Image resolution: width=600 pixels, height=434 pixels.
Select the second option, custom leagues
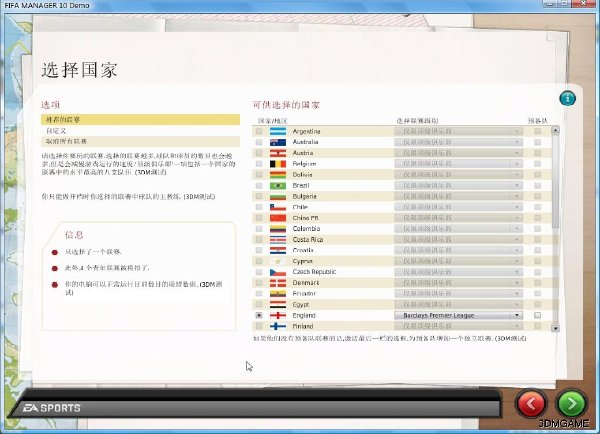click(x=140, y=131)
